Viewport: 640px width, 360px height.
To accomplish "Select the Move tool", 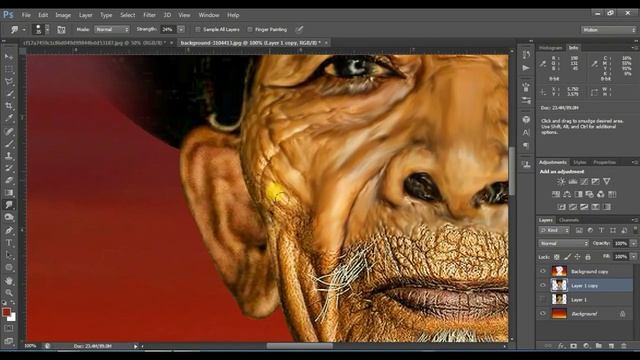I will coord(9,57).
